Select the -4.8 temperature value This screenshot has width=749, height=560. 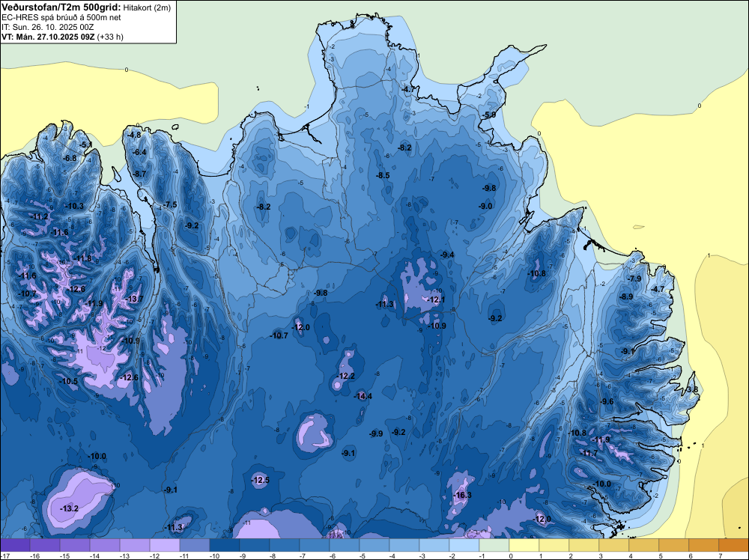click(134, 135)
